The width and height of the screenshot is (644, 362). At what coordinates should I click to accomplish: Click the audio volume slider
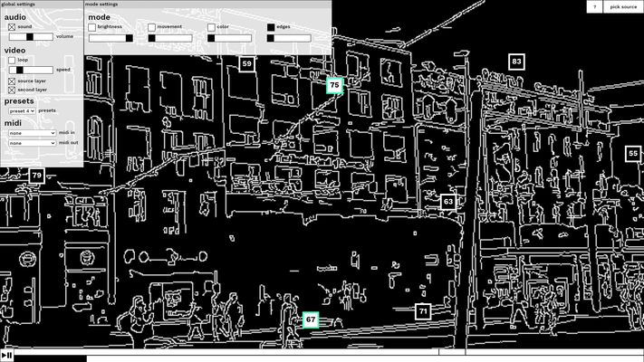click(x=31, y=37)
